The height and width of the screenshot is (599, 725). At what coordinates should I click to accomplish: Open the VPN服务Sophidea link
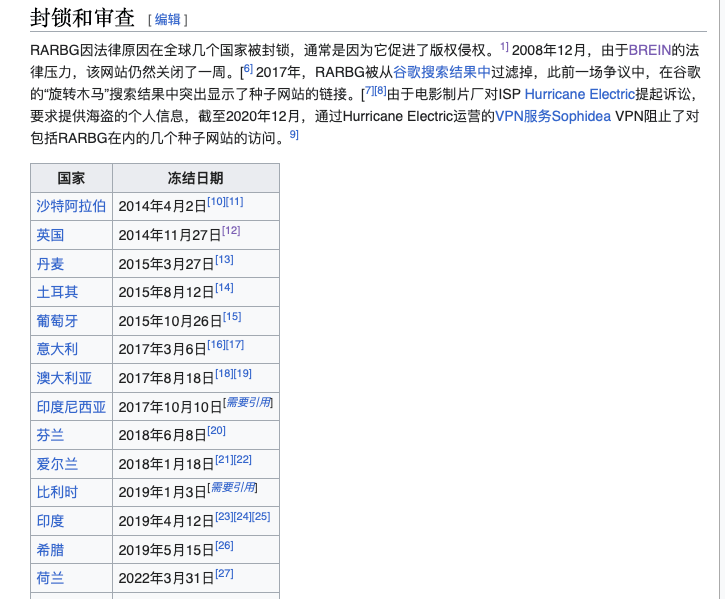tap(553, 116)
